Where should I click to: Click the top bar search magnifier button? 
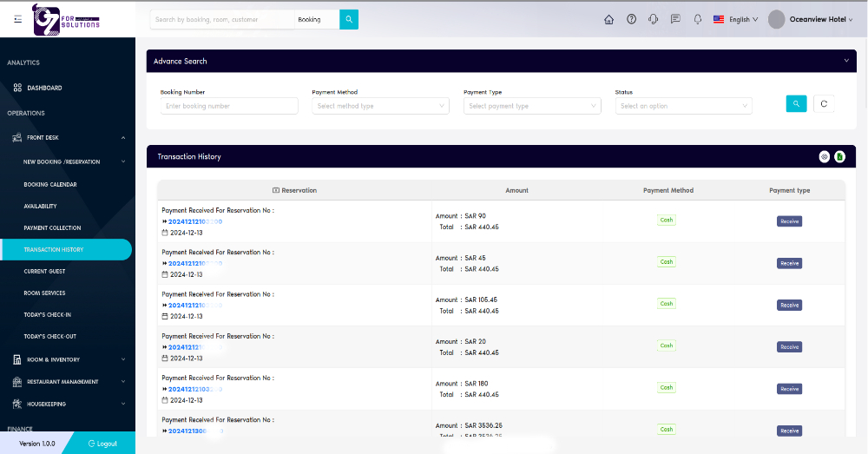tap(349, 19)
